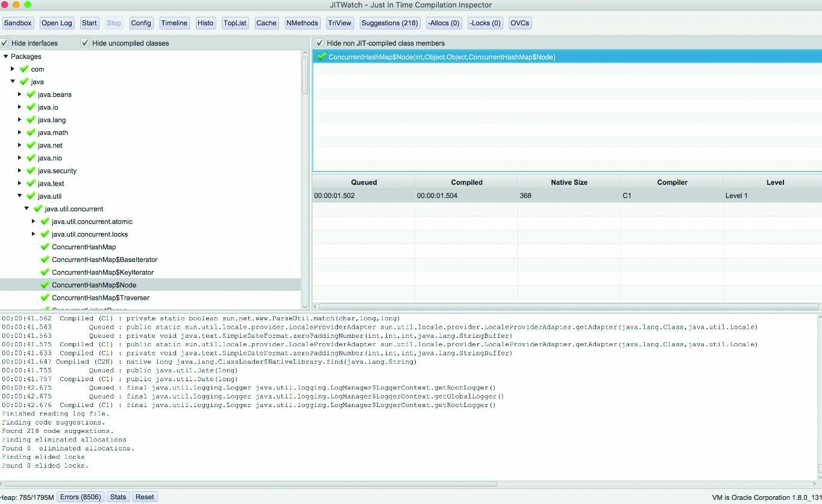Click green check icon beside java.security
Viewport: 822px width, 504px height.
31,170
